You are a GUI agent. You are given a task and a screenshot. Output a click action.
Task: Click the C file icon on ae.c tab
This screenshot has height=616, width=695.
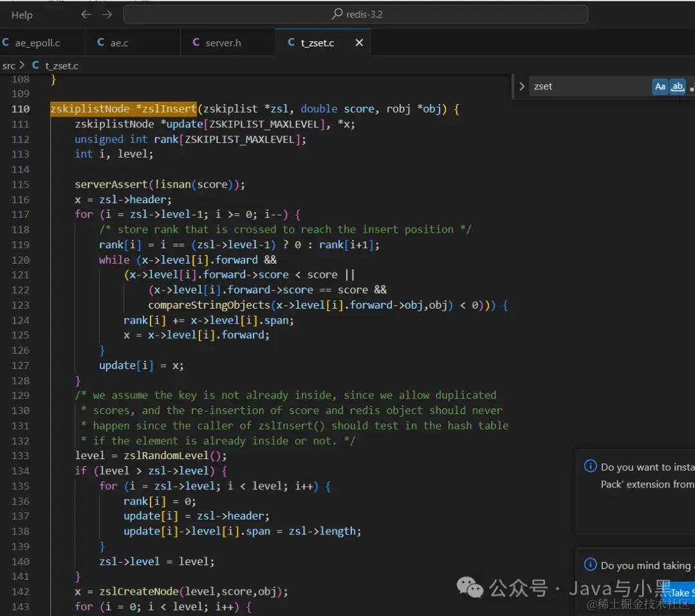(101, 42)
